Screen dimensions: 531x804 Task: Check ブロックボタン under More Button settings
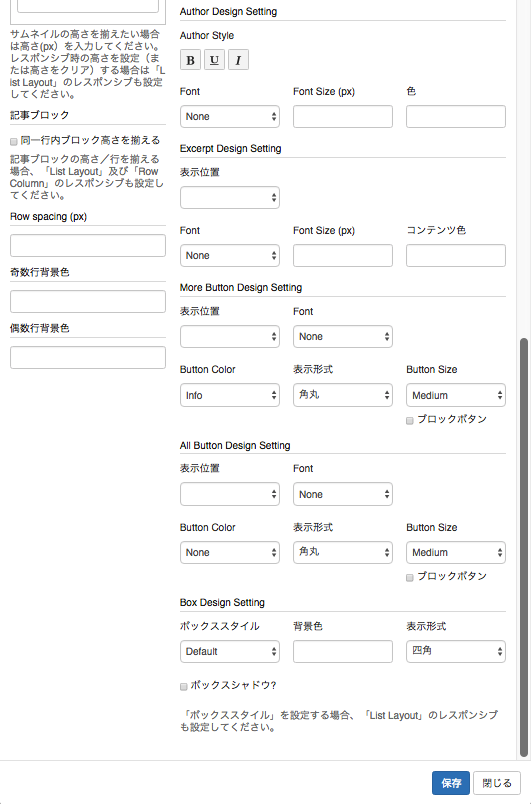410,420
